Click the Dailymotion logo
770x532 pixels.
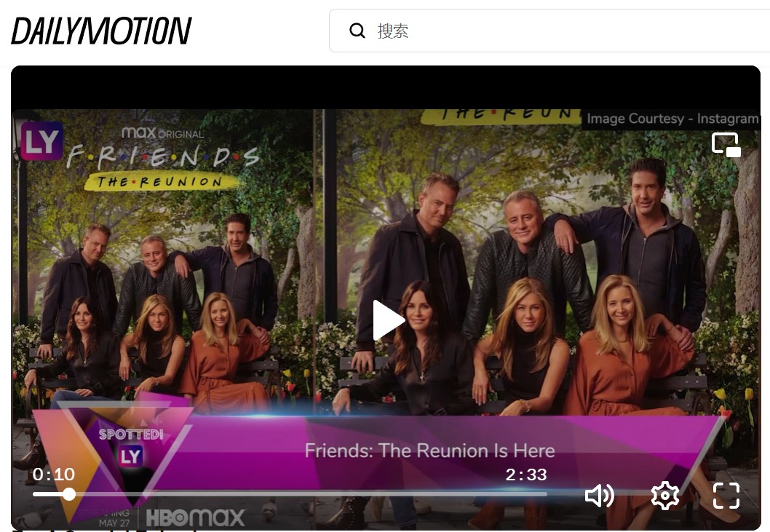click(x=101, y=31)
